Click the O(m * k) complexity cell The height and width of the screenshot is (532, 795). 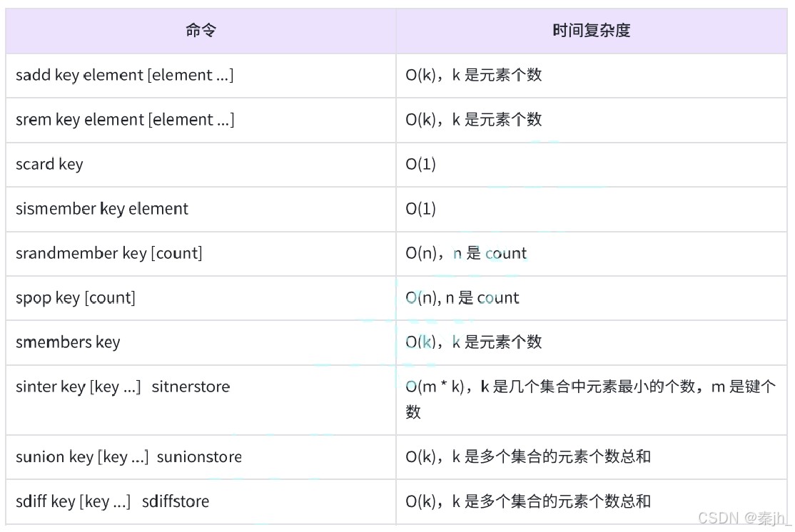pos(590,399)
